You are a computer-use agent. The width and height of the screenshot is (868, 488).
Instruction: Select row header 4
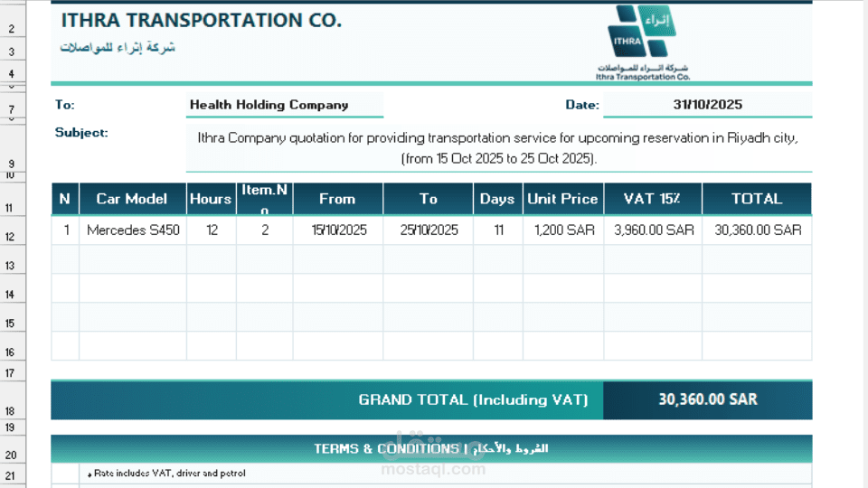pos(12,71)
